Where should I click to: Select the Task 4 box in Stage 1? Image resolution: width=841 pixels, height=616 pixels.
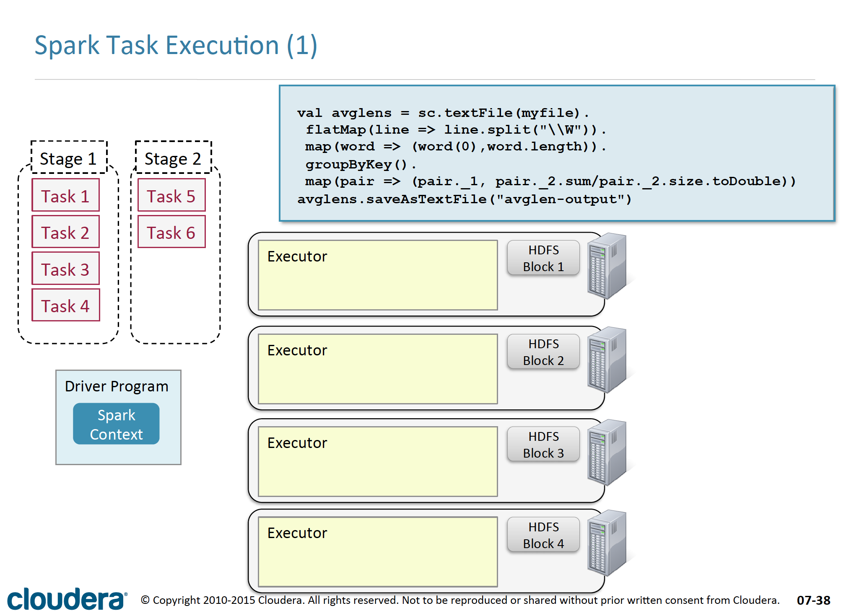pos(65,305)
